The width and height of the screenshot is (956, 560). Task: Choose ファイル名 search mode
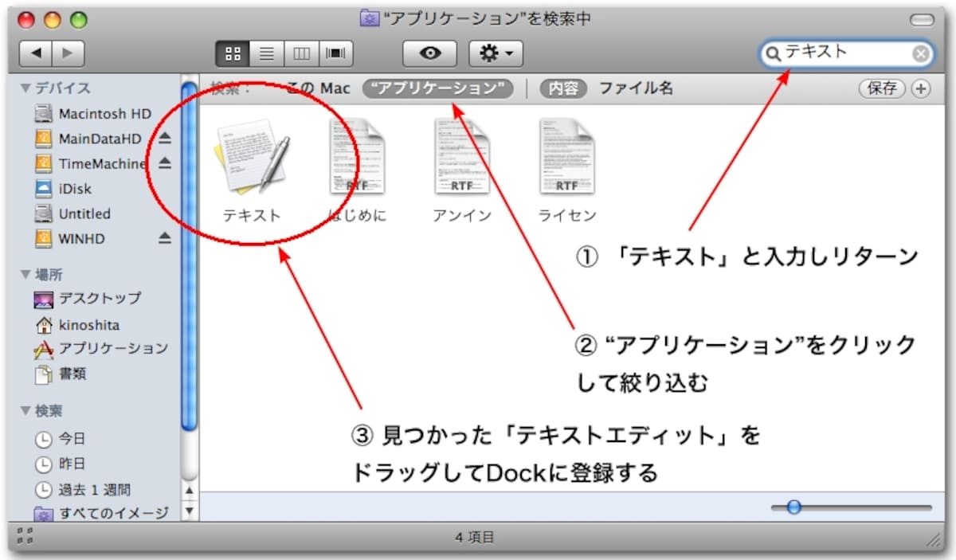pos(636,88)
